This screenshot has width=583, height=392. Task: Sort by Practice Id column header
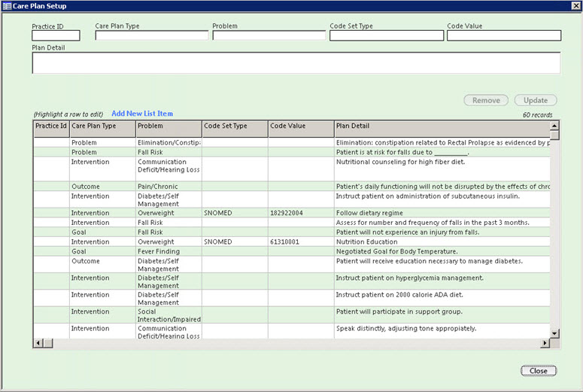[51, 129]
